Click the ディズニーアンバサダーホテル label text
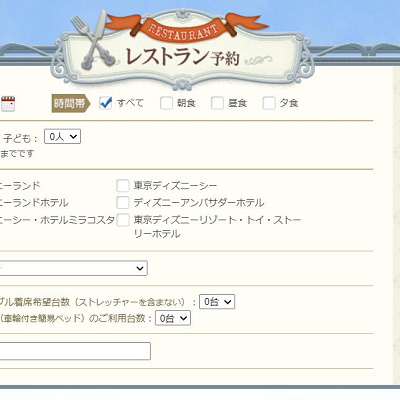 click(x=199, y=203)
